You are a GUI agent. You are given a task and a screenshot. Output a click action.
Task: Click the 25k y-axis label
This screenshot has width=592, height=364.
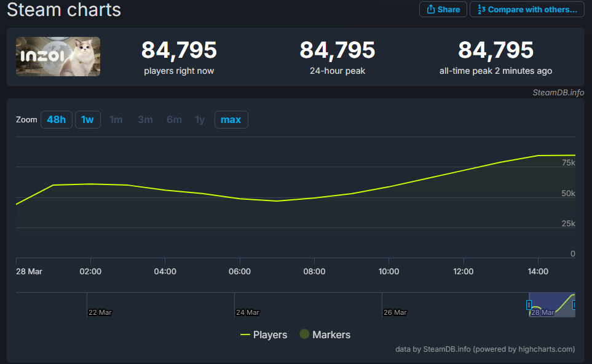(569, 224)
